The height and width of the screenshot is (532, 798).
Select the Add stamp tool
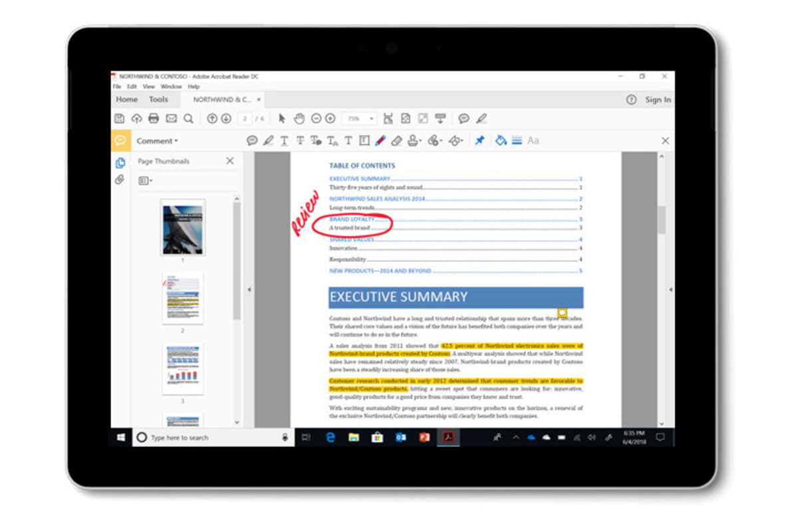pyautogui.click(x=414, y=140)
